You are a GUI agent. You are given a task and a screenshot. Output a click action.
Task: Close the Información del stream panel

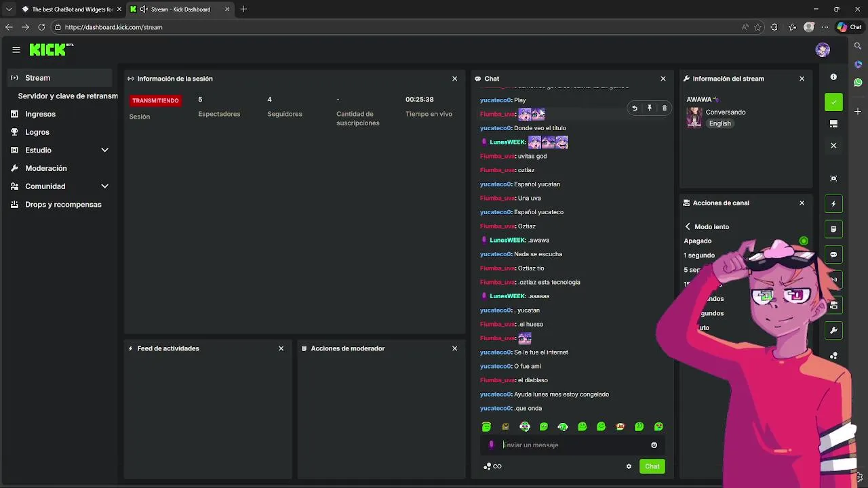click(x=802, y=79)
